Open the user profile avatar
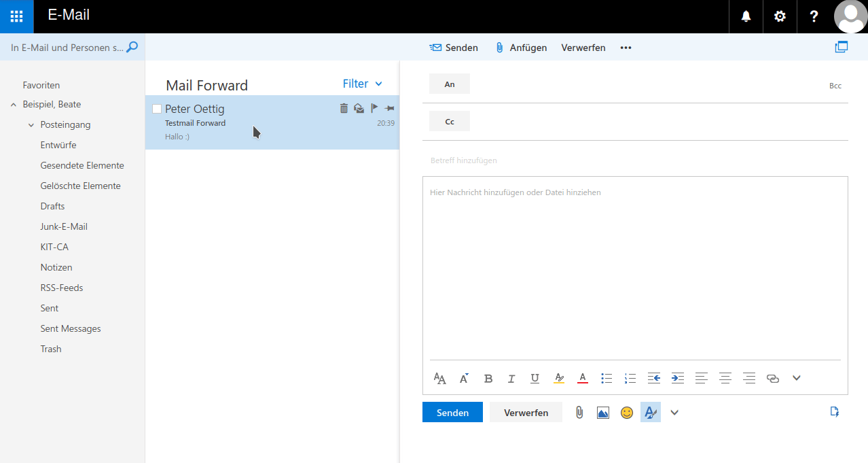This screenshot has height=463, width=868. (850, 16)
